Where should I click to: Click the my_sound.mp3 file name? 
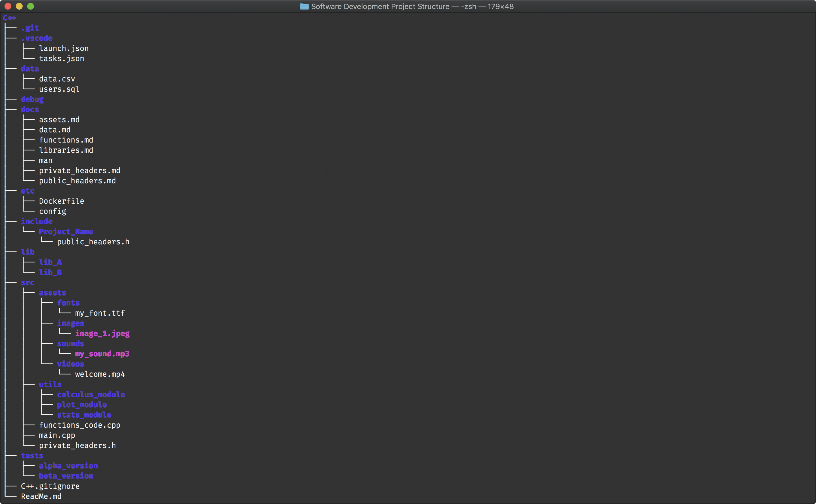pos(102,354)
